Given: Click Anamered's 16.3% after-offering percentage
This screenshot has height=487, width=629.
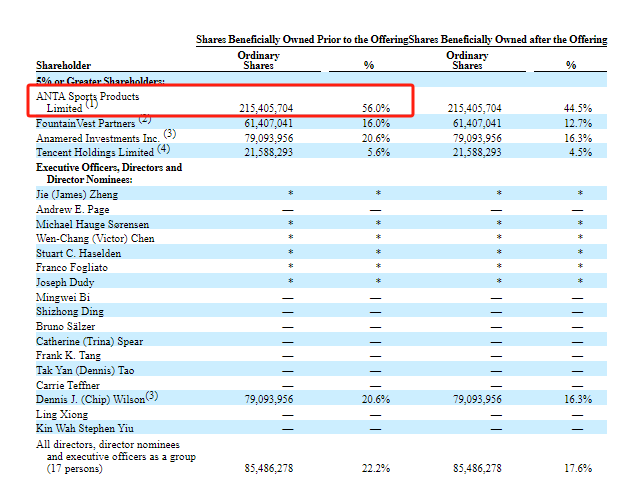Looking at the screenshot, I should [x=578, y=138].
